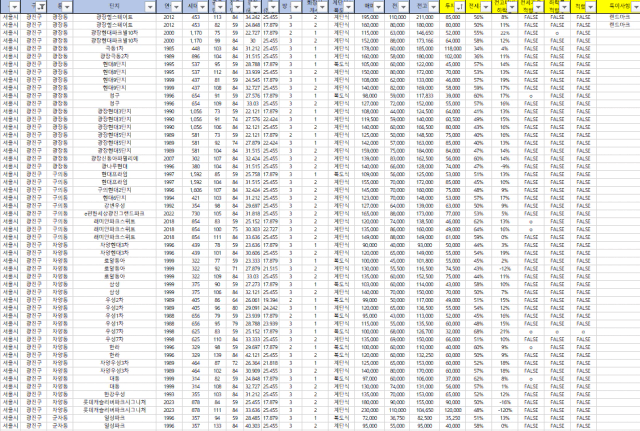Select the 광나루현대 cell
640x431 pixels.
click(x=115, y=167)
